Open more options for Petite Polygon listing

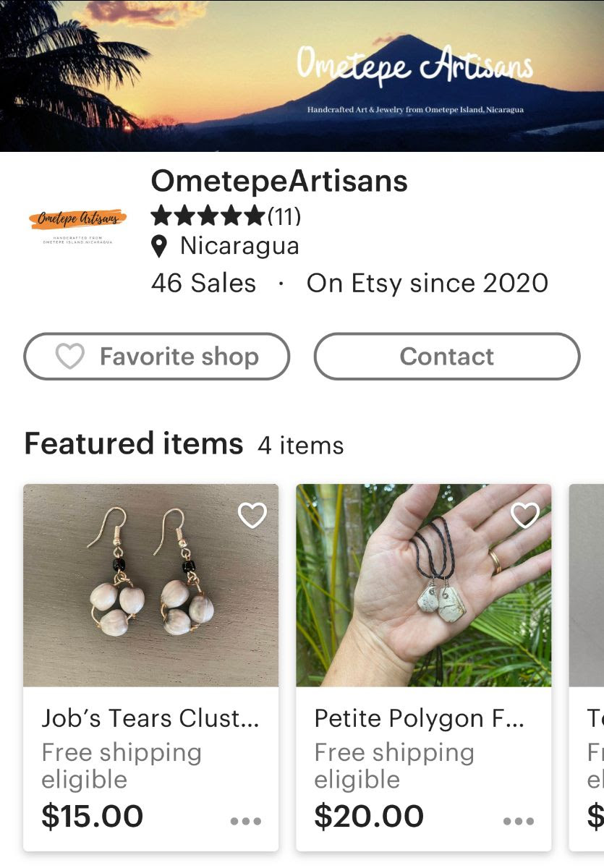pos(519,821)
